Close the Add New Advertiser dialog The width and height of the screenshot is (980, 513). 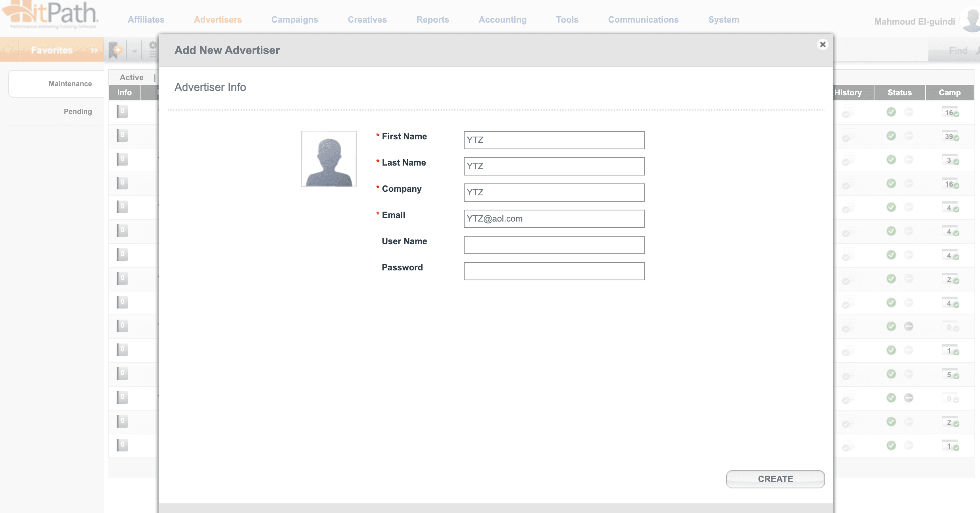(822, 44)
